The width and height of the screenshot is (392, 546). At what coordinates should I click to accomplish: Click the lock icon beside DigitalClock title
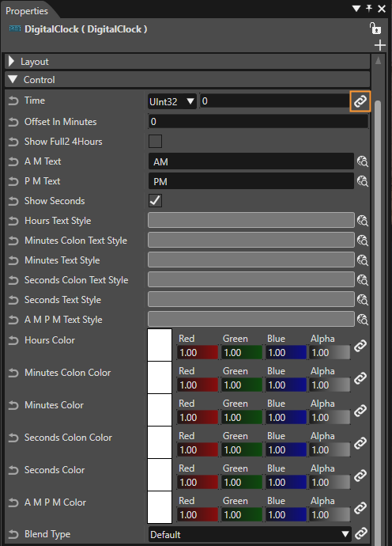[x=375, y=28]
